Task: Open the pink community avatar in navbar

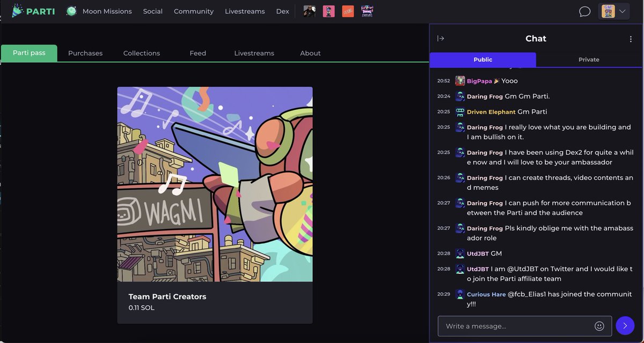Action: point(328,11)
